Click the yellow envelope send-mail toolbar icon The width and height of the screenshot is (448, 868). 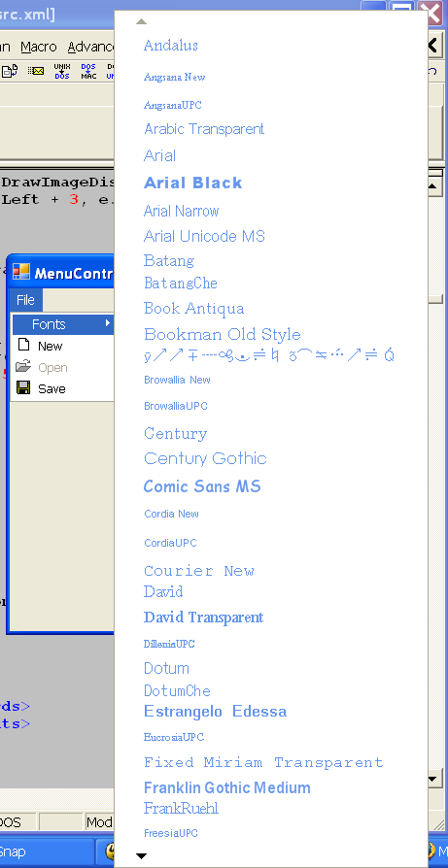[36, 71]
